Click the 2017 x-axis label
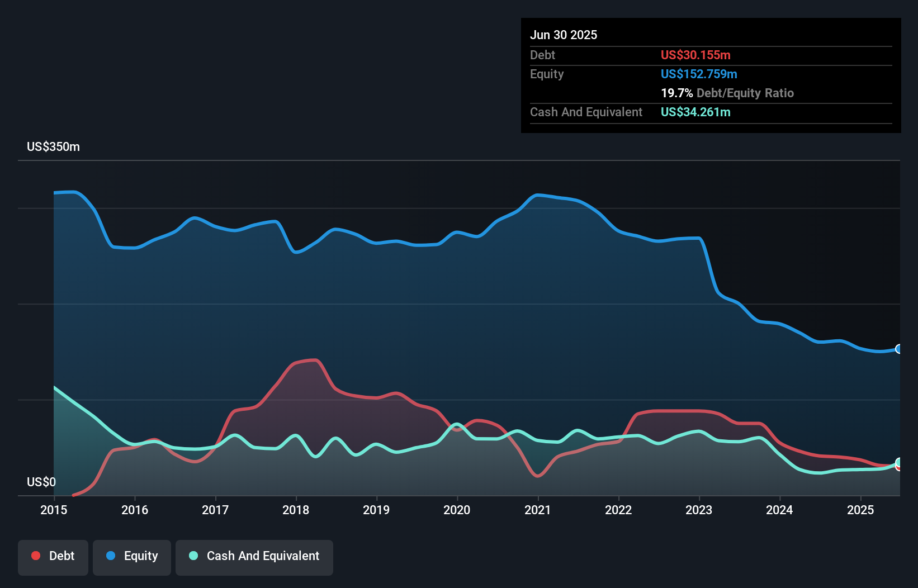This screenshot has width=918, height=588. pos(215,510)
